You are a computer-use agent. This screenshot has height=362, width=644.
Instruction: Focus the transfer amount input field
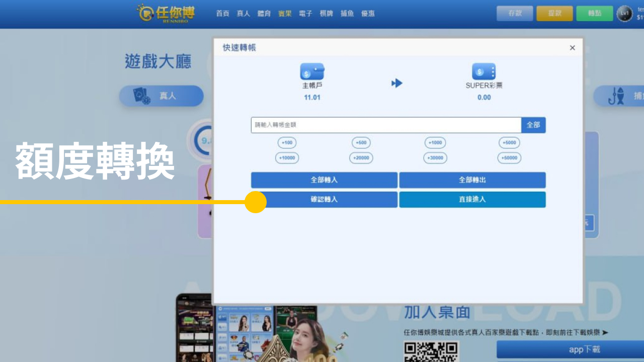[x=386, y=125]
